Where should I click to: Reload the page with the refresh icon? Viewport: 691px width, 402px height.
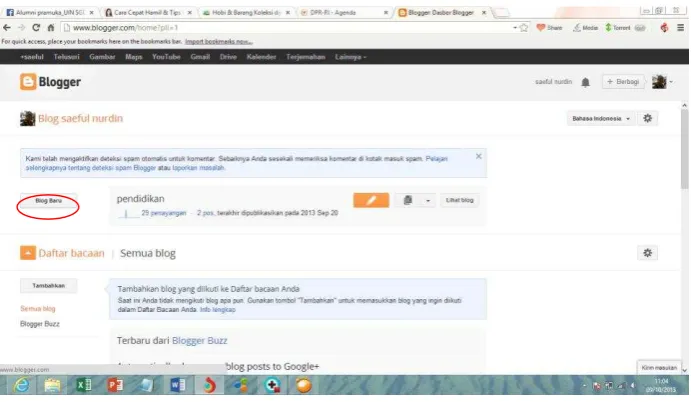point(36,27)
